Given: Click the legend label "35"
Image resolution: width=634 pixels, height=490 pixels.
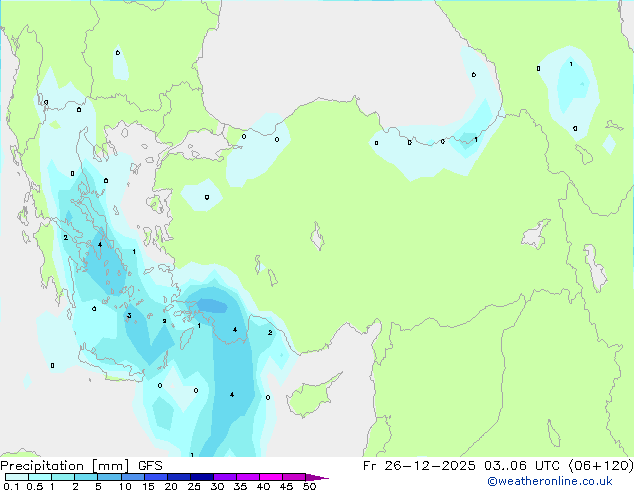Looking at the screenshot, I should tap(240, 486).
